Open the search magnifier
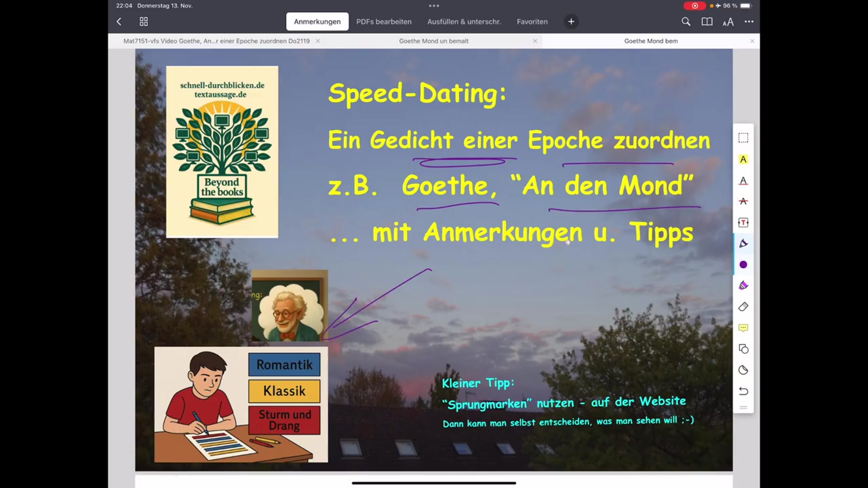868x488 pixels. point(686,22)
